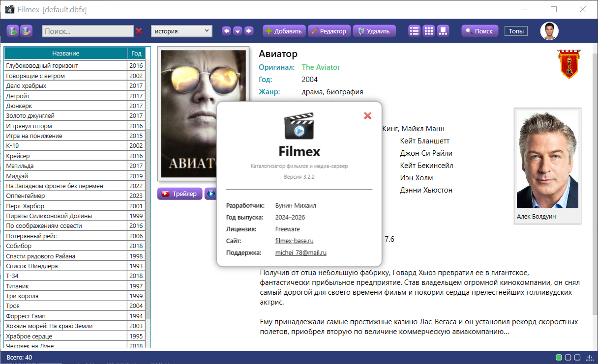Select Форрест Гамп in the list
This screenshot has width=598, height=364.
pos(75,316)
